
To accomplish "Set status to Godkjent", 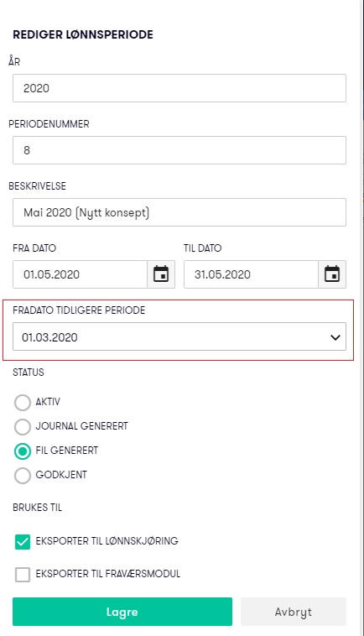I will click(x=23, y=476).
